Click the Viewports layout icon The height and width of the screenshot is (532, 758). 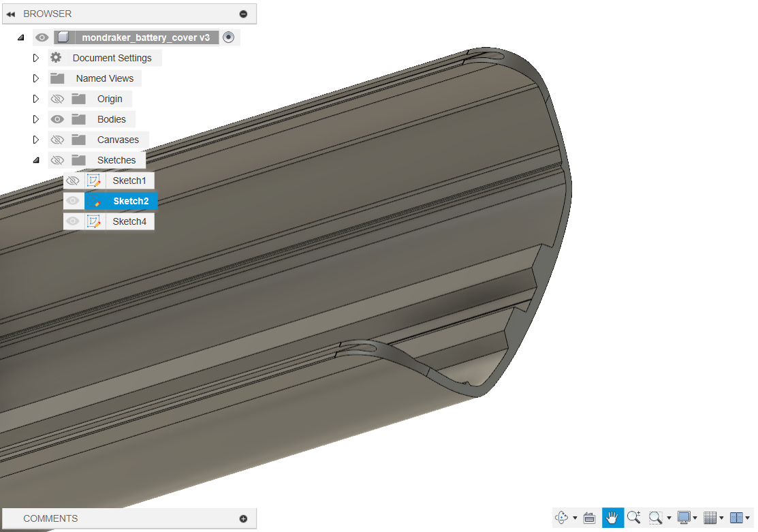(736, 518)
